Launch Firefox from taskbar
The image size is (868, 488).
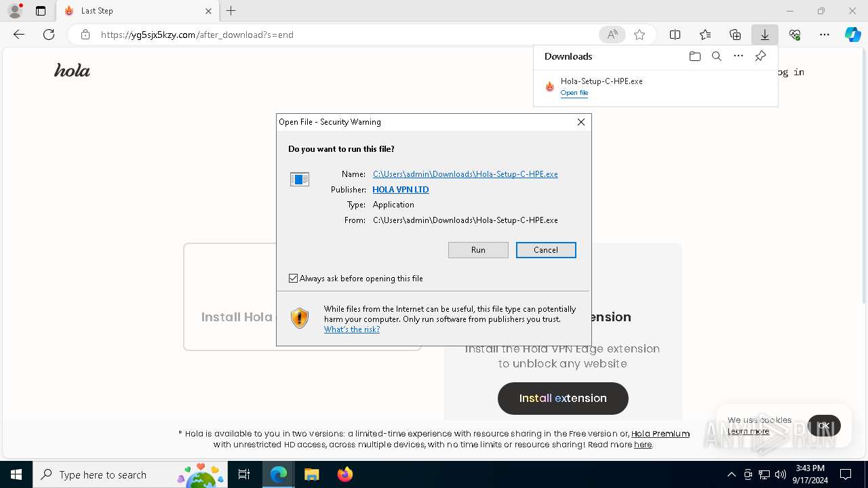[344, 474]
